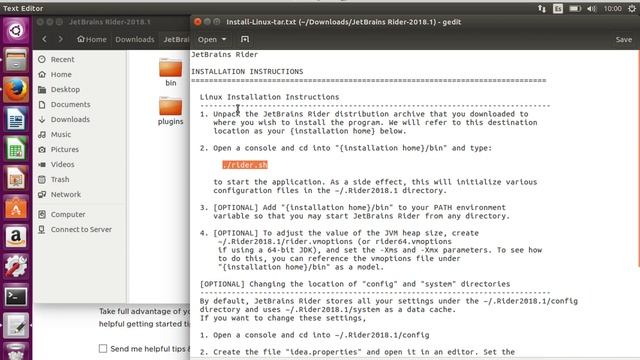Viewport: 640px width, 360px height.
Task: Select the JetBrains path bar segment
Action: 176,39
